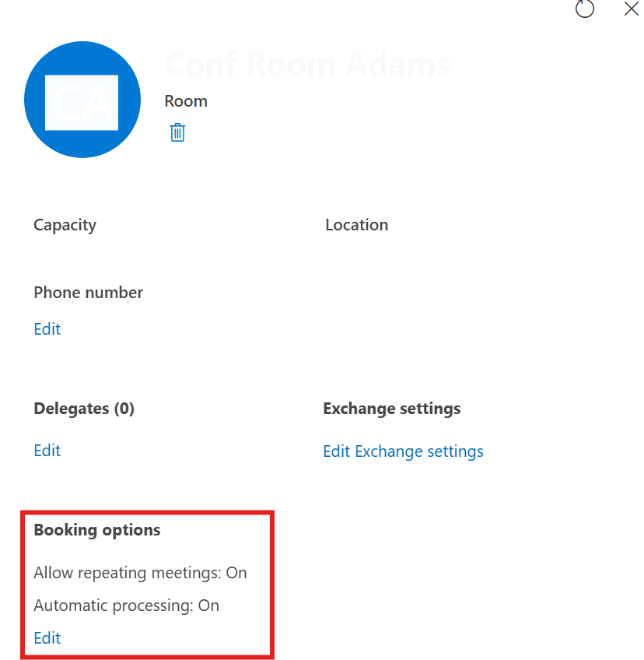Select the Exchange settings heading

point(391,408)
